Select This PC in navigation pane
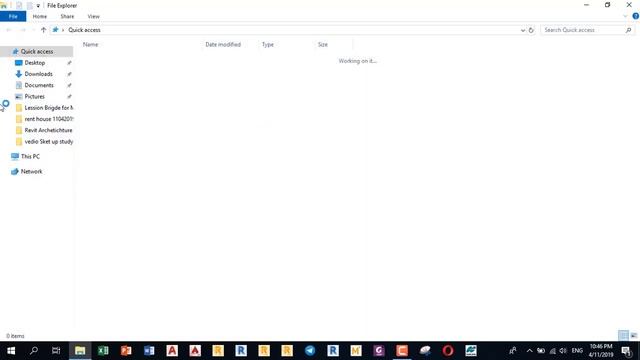Screen dimensions: 640x360 point(30,156)
